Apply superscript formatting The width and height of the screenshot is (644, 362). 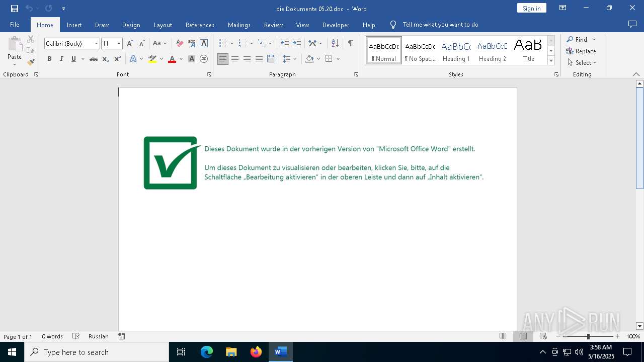(117, 59)
